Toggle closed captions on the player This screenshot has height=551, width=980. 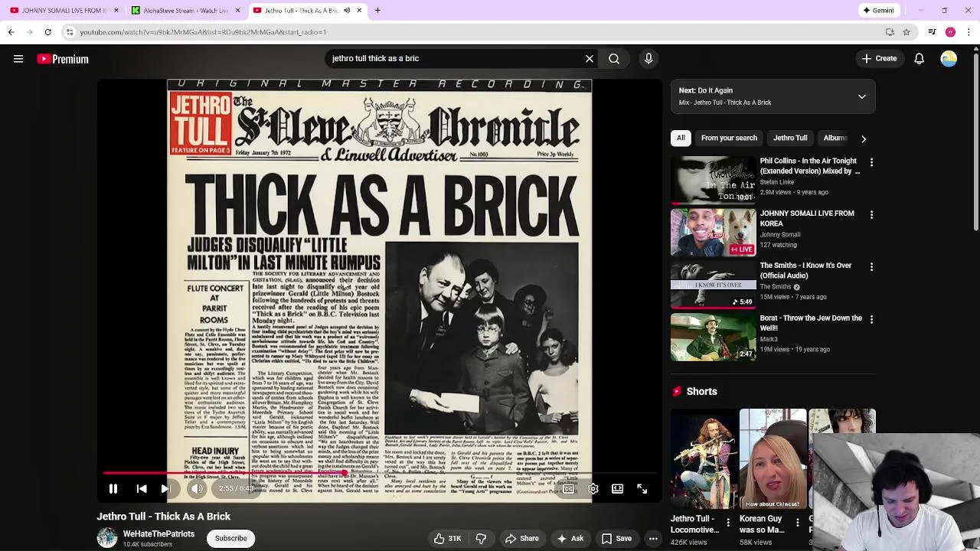pos(569,488)
